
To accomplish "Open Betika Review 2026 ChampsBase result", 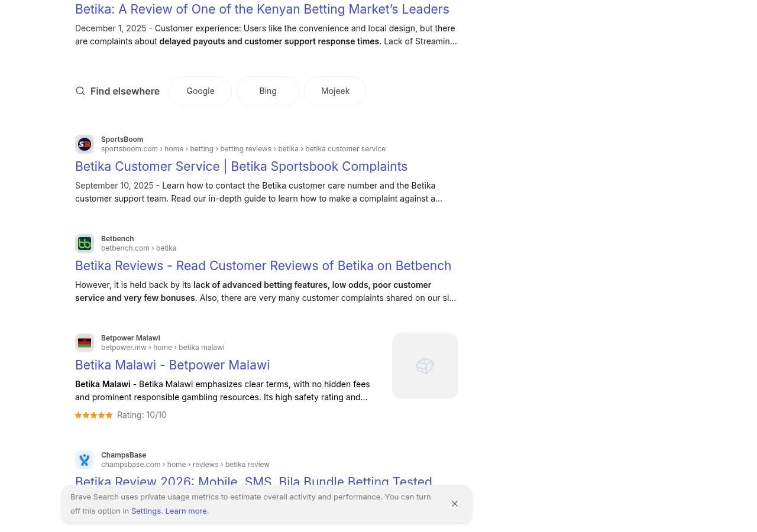I will [x=254, y=482].
